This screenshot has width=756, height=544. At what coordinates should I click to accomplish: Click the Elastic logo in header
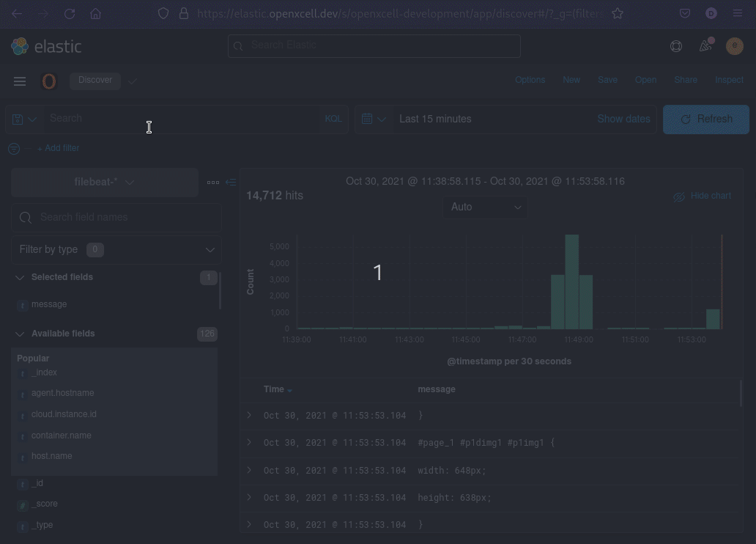[x=45, y=46]
